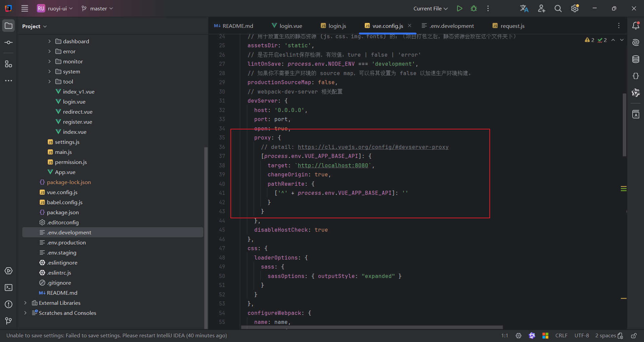Open the Notifications bell
The height and width of the screenshot is (342, 644).
[x=636, y=25]
